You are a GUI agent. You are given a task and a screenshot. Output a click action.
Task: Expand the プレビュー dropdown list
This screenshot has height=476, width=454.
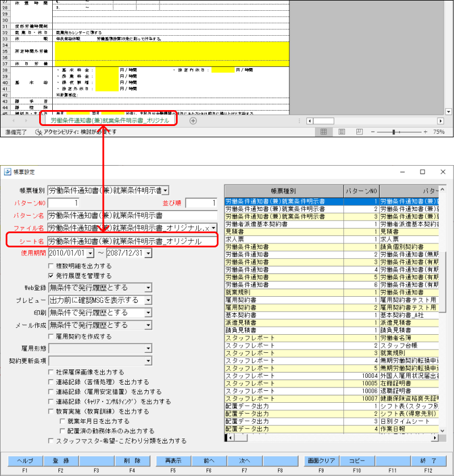(x=148, y=300)
